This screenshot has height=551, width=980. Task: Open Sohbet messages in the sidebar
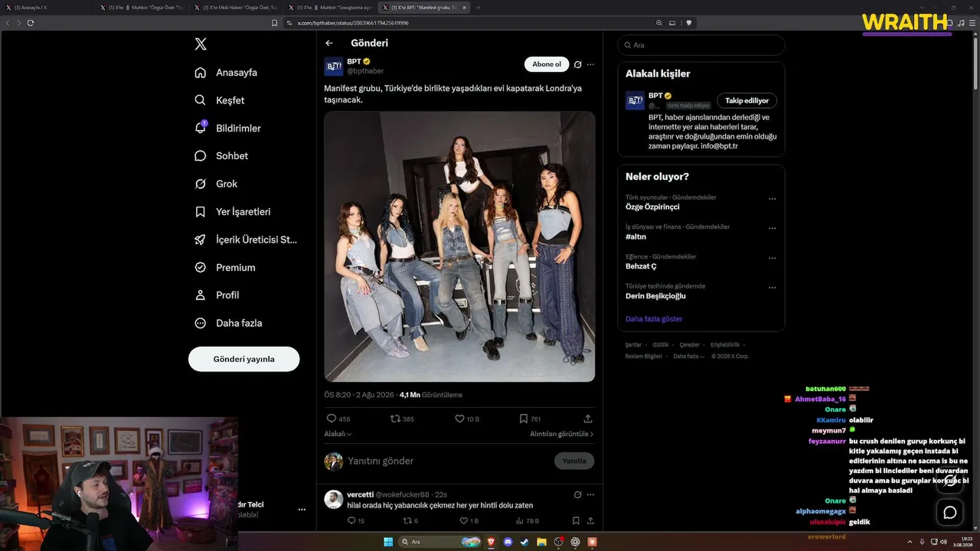[221, 156]
